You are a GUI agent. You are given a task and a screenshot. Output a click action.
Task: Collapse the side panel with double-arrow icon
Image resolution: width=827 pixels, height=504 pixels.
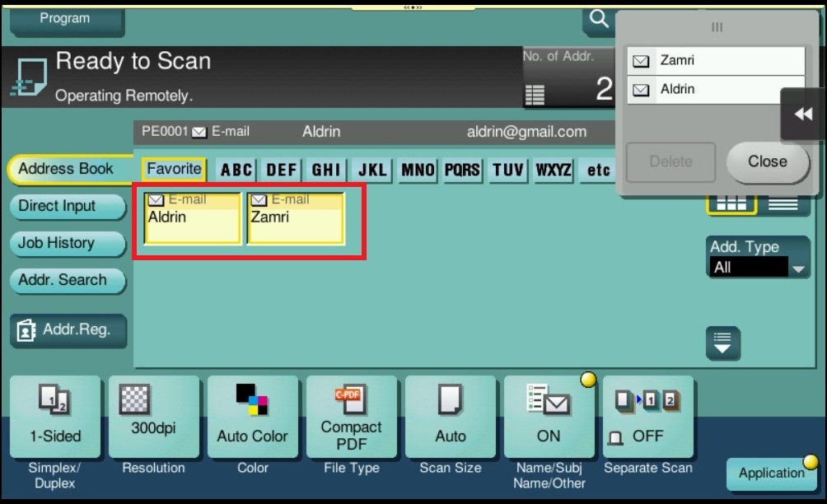tap(803, 114)
